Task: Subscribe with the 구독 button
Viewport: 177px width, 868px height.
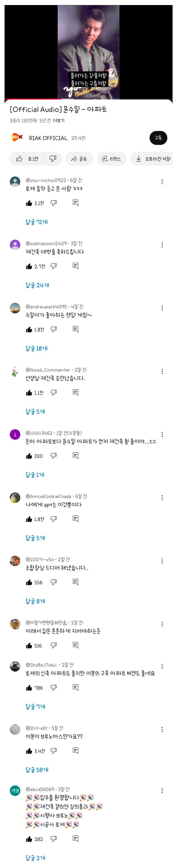Action: tap(158, 138)
